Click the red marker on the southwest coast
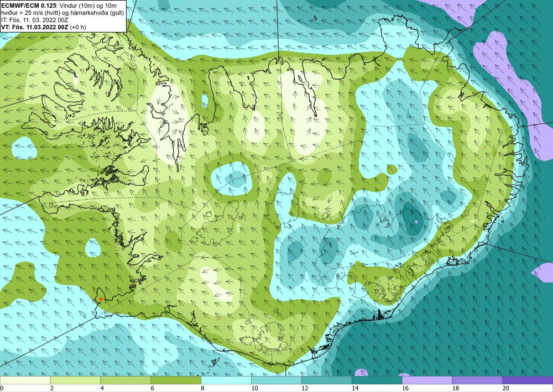This screenshot has height=392, width=553. pos(101,299)
